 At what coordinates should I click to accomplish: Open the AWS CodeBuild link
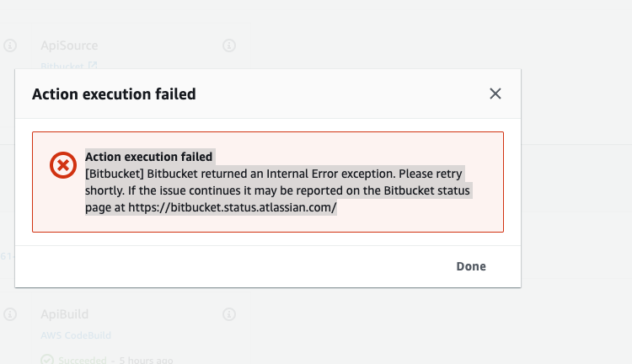click(x=76, y=335)
